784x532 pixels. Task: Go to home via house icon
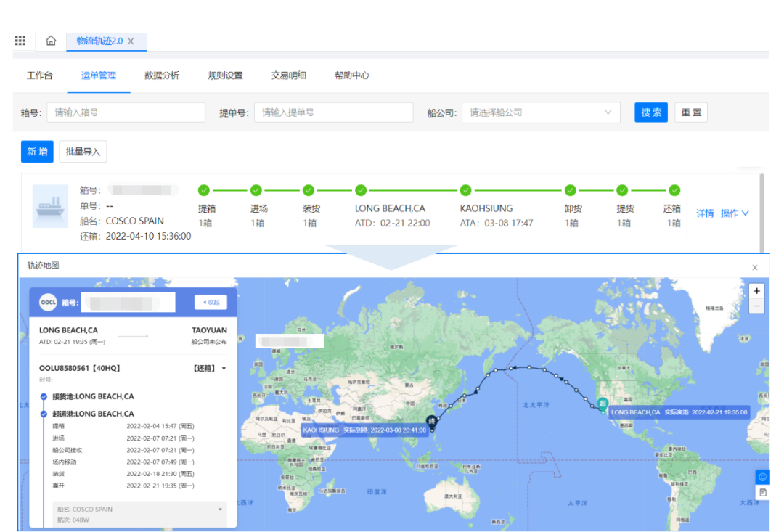51,41
